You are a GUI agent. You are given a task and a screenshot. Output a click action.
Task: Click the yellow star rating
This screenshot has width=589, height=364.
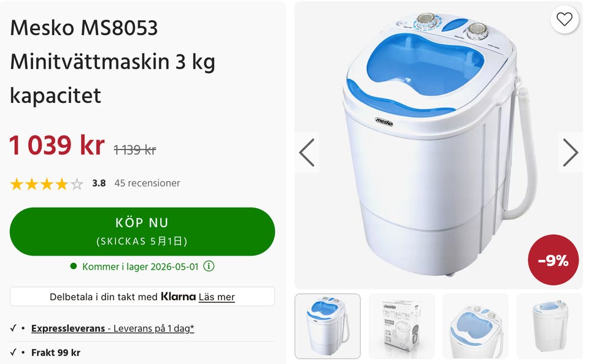(47, 184)
